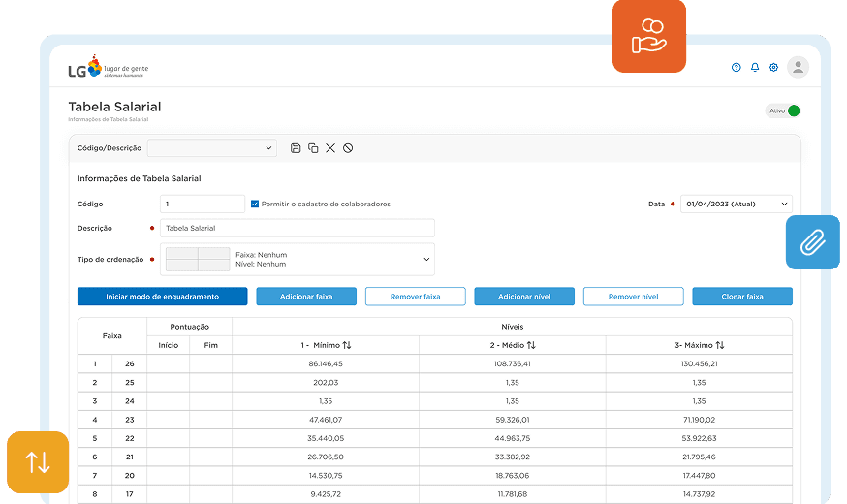Image resolution: width=847 pixels, height=504 pixels.
Task: Open the Data dropdown showing 01/04/2023
Action: coord(736,205)
